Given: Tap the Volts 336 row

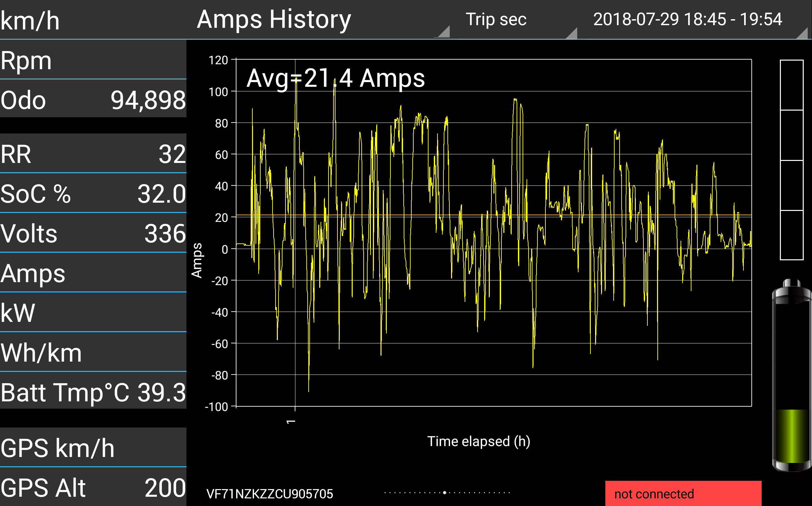Looking at the screenshot, I should (93, 233).
